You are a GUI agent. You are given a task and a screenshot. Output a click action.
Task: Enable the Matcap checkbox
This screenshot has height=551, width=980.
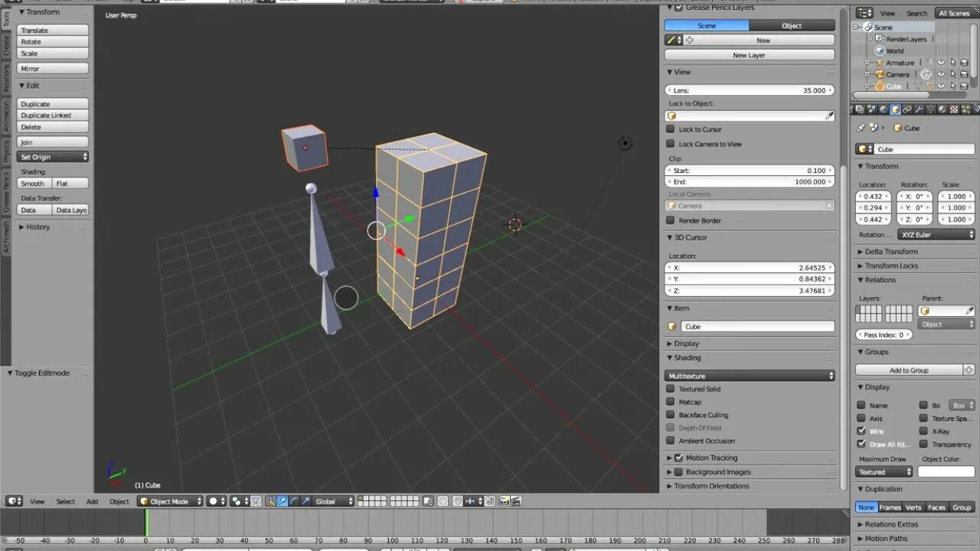point(671,402)
